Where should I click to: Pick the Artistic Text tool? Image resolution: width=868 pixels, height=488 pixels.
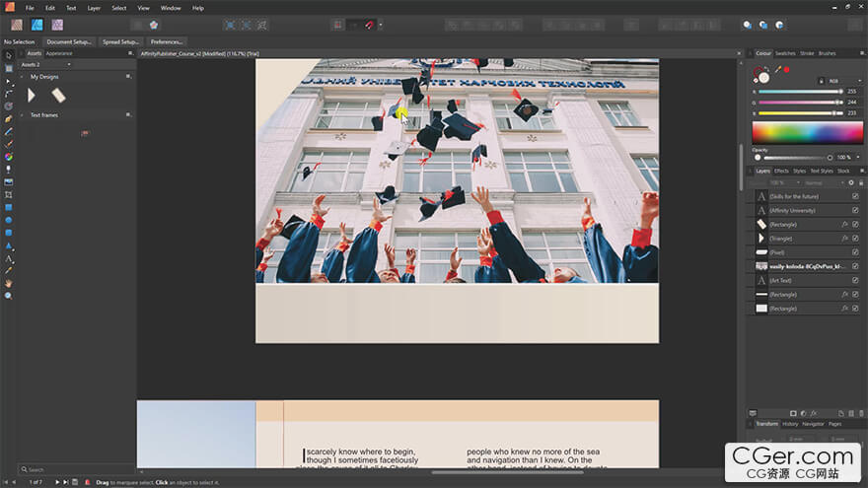point(8,258)
